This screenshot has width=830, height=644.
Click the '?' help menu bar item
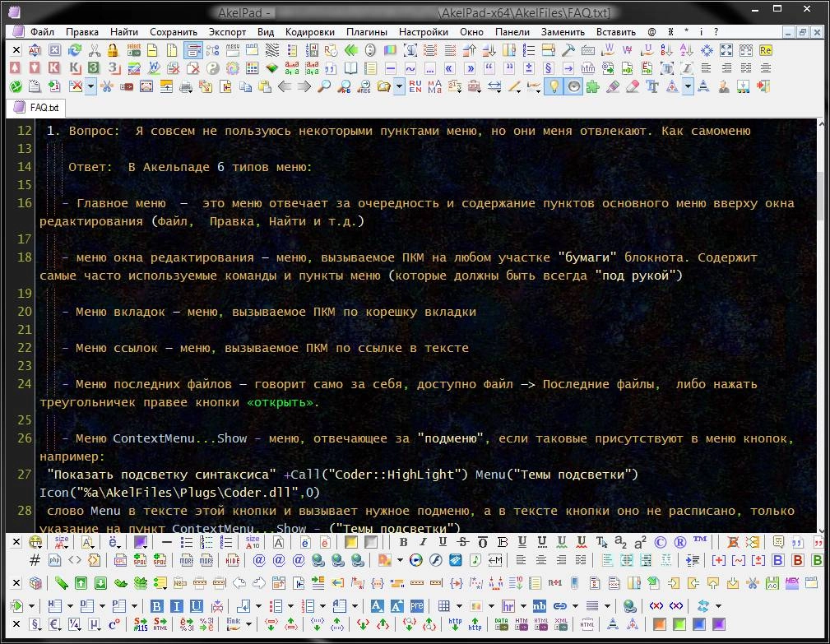(x=716, y=32)
